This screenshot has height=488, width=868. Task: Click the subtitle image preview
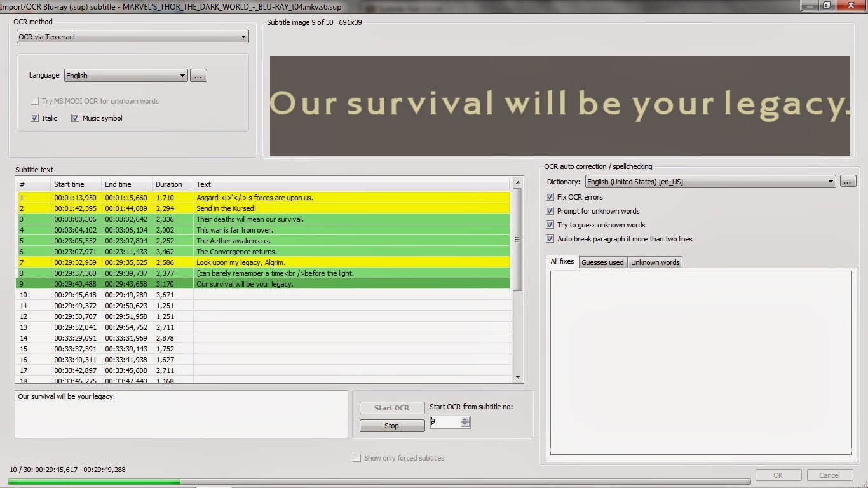click(560, 105)
